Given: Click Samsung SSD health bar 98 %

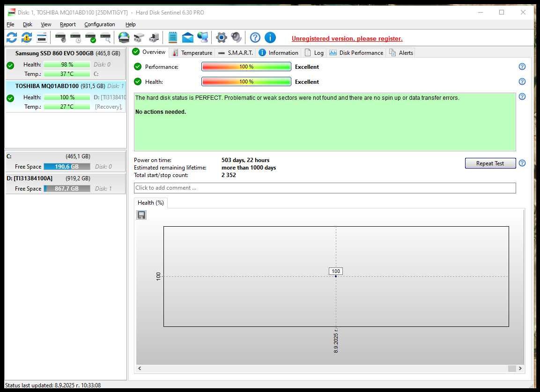Looking at the screenshot, I should click(67, 65).
